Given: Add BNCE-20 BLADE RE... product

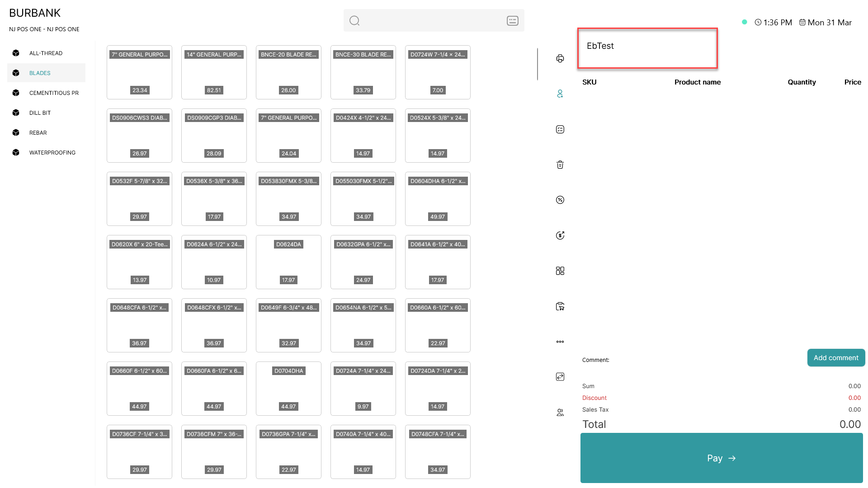Looking at the screenshot, I should coord(288,72).
